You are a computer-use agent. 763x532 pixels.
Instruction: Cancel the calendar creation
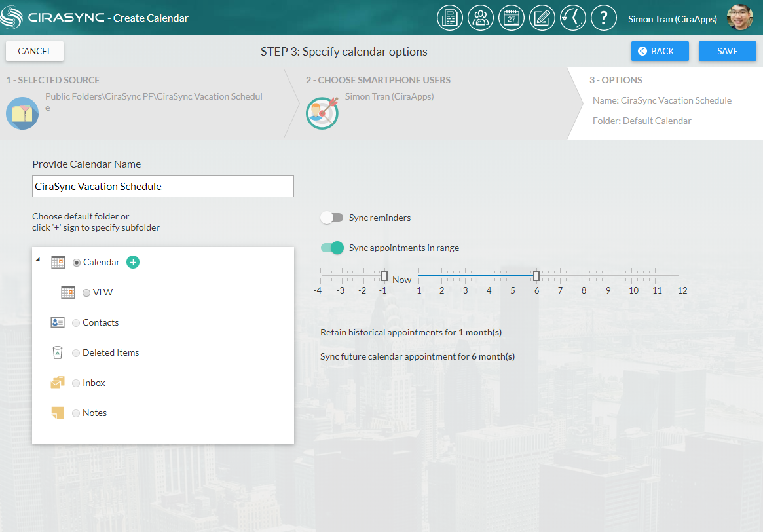[34, 50]
